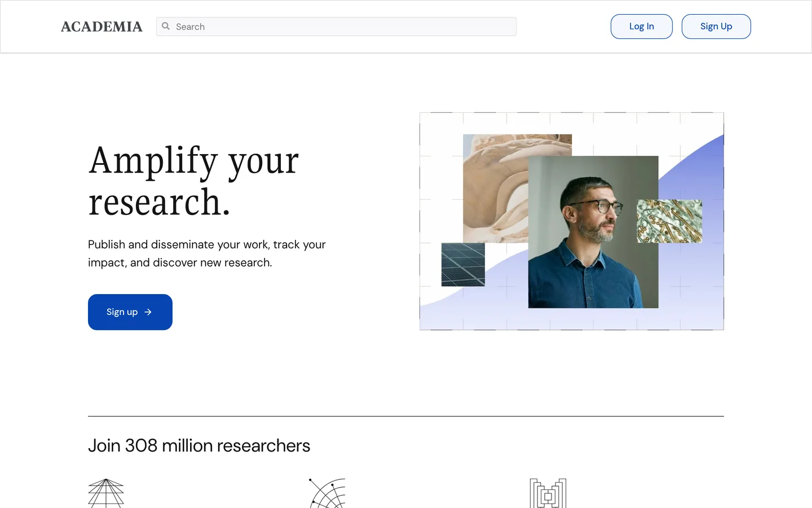The height and width of the screenshot is (508, 812).
Task: Click the hero collage image
Action: coord(572,221)
